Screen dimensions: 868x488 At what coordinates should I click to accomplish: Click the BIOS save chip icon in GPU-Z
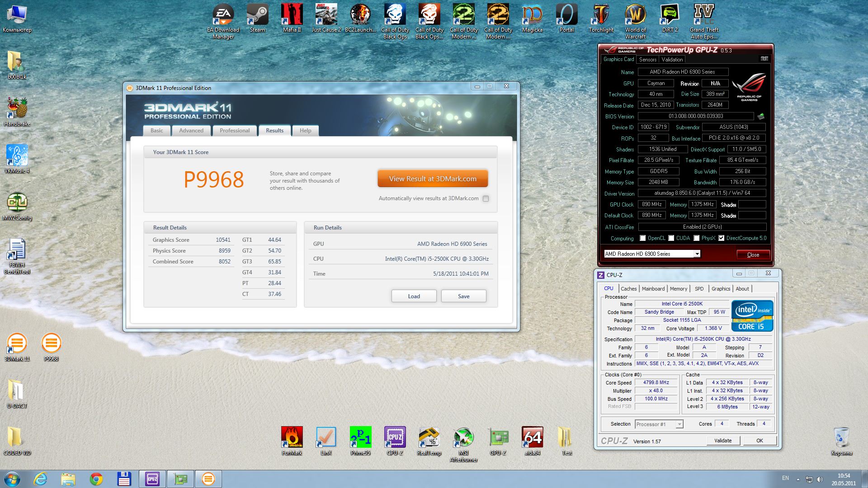761,116
